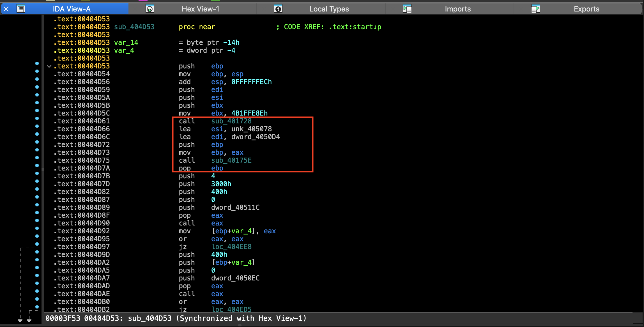
Task: Collapse the function at .text:00404D53 push ebp
Action: tap(49, 66)
